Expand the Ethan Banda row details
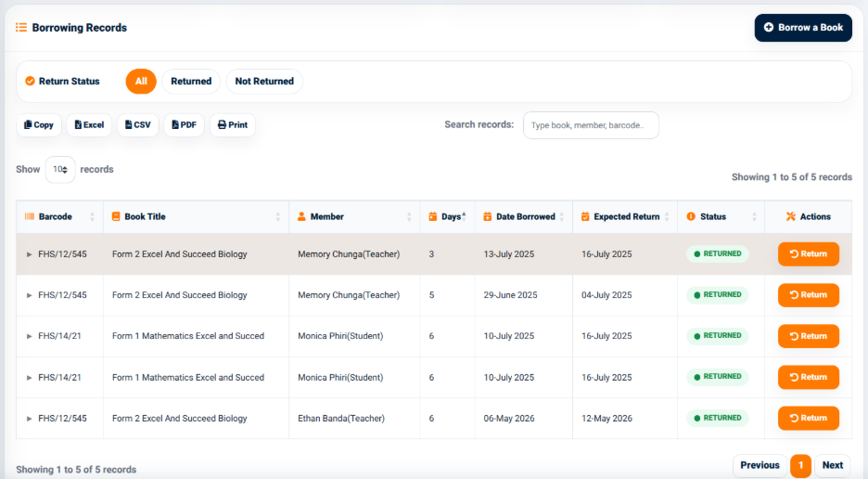 [x=30, y=419]
